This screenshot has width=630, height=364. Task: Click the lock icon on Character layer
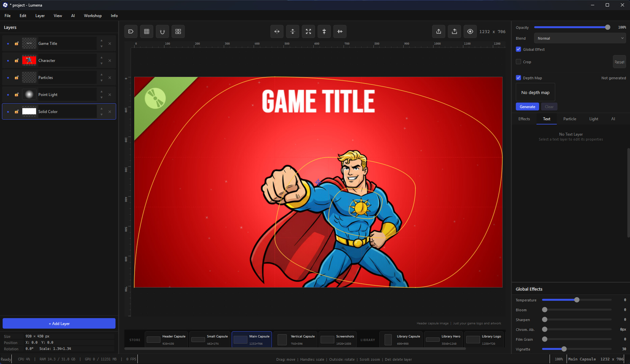click(17, 61)
